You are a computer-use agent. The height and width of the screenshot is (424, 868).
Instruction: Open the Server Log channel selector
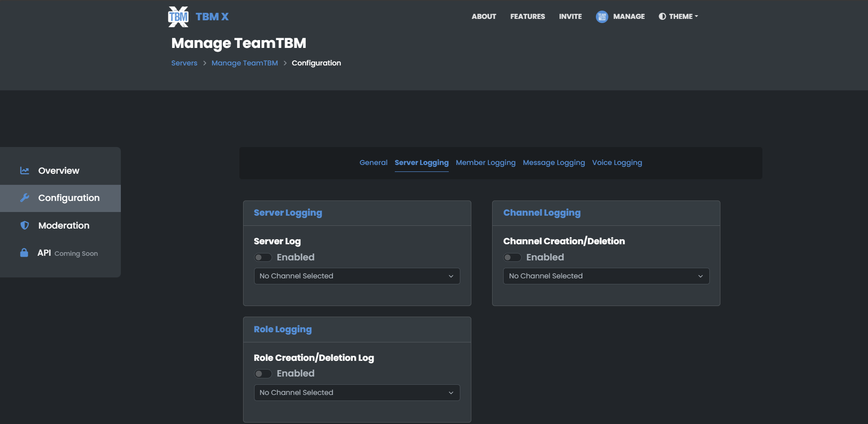click(356, 276)
